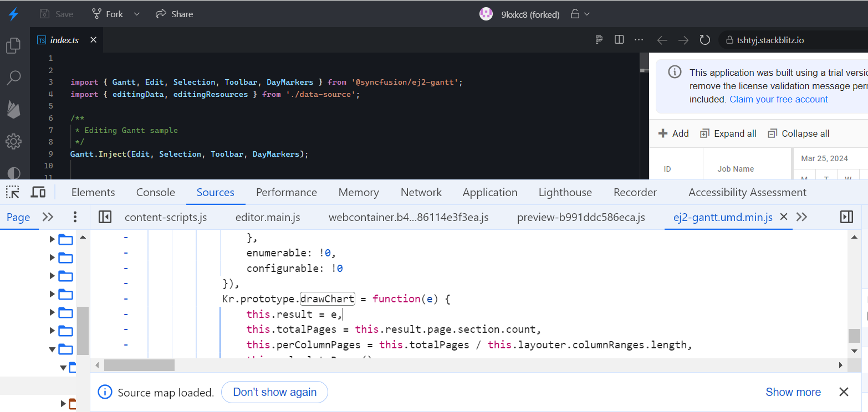Click the horizontal scrollbar in source view
The width and height of the screenshot is (868, 412).
pos(139,365)
